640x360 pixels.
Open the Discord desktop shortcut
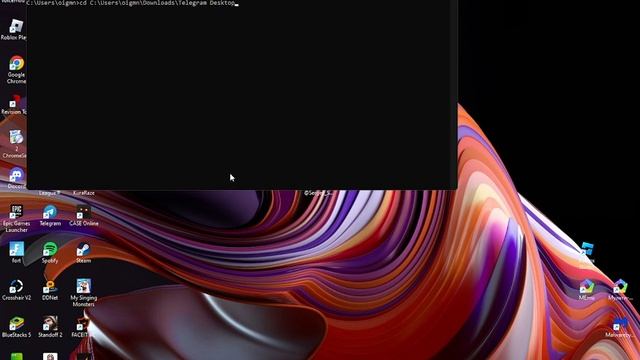point(16,178)
